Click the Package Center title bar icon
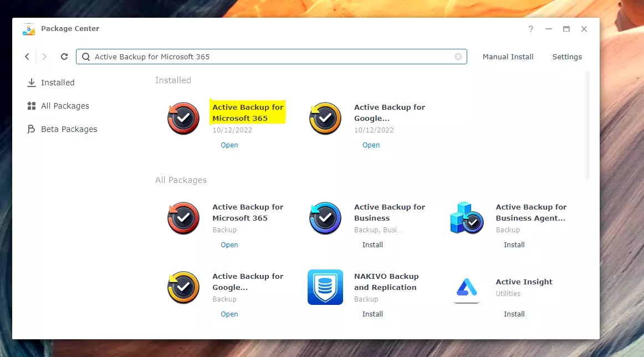Image resolution: width=644 pixels, height=357 pixels. (x=28, y=29)
